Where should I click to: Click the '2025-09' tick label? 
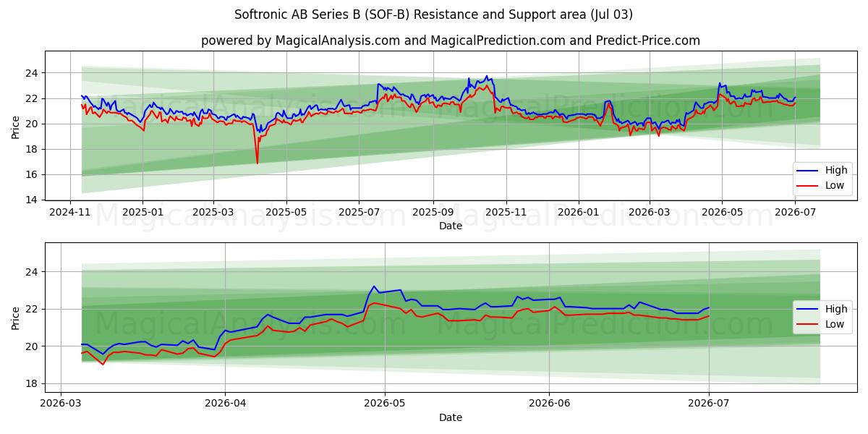433,213
